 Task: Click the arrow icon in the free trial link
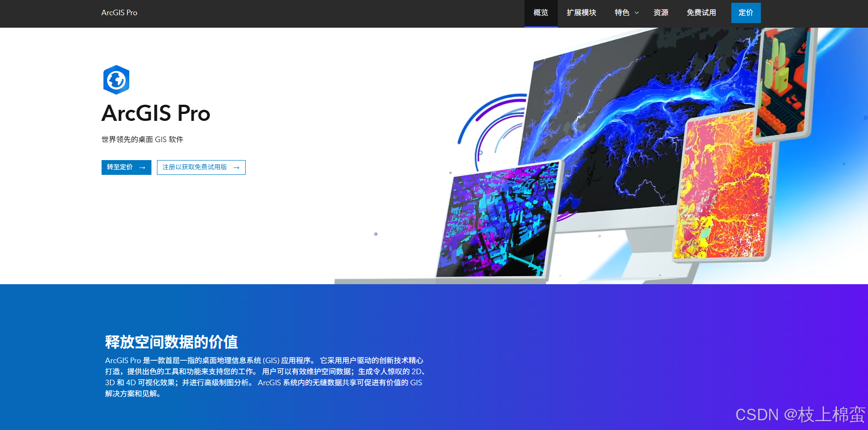(x=236, y=167)
